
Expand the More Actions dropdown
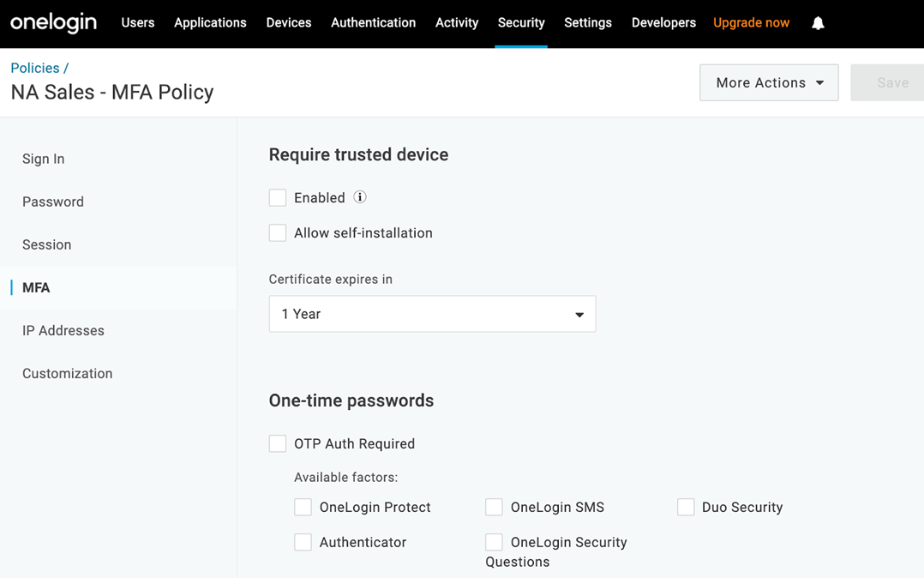click(769, 82)
